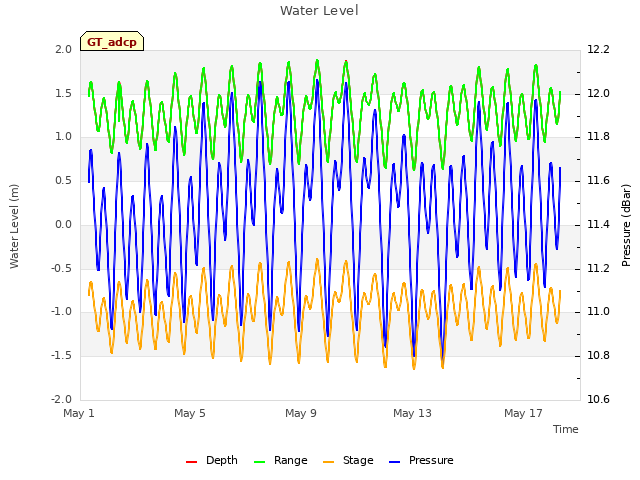Click the -2.0 water level tick label
Viewport: 640px width, 480px height.
61,399
